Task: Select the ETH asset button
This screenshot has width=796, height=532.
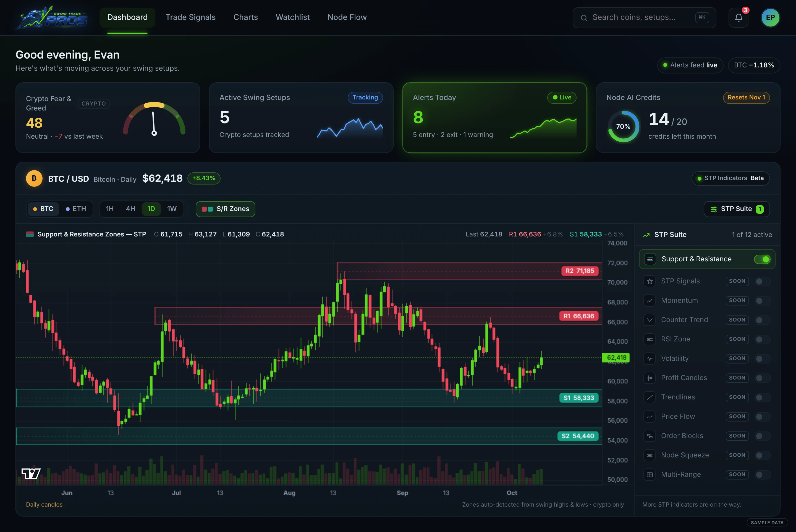Action: [76, 209]
